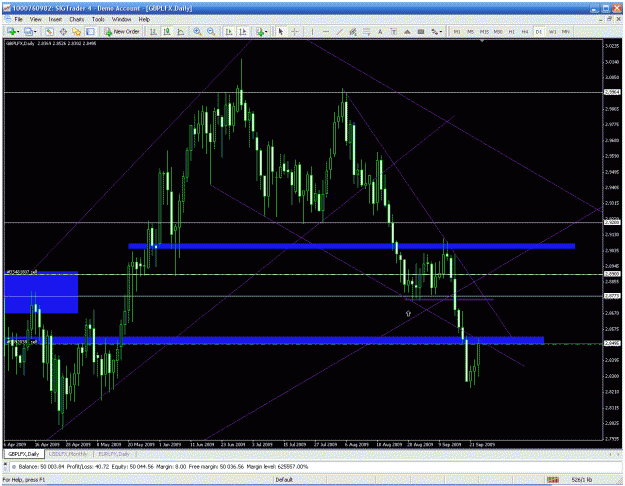Viewport: 625px width, 486px height.
Task: Switch to H1 timeframe
Action: [x=512, y=31]
